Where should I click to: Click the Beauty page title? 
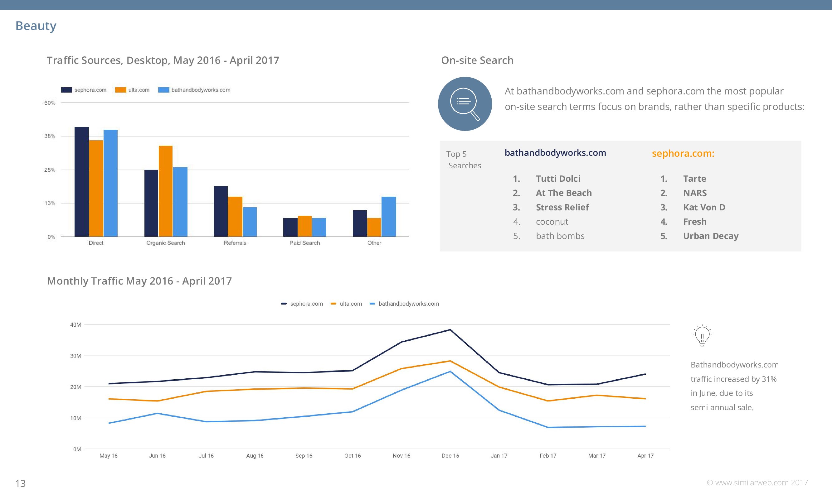pos(36,26)
